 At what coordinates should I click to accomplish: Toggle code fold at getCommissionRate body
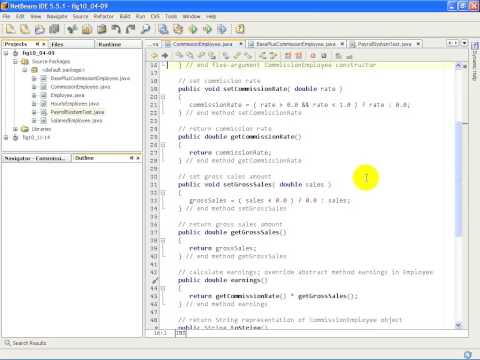[x=163, y=145]
